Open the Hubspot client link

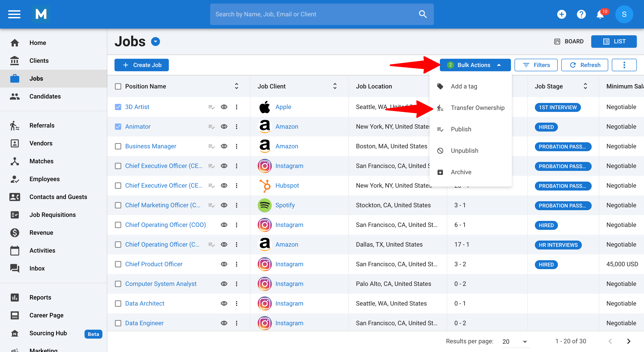pyautogui.click(x=287, y=185)
